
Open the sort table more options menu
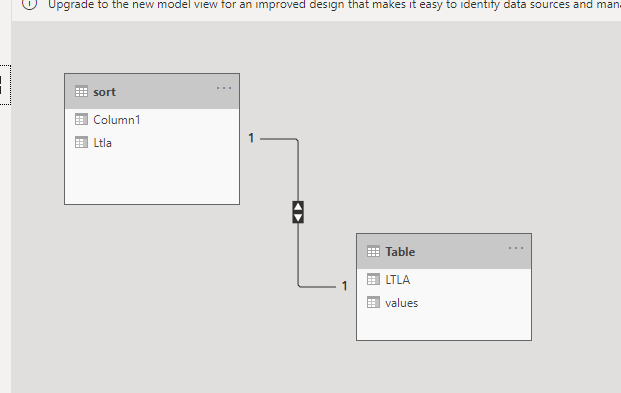coord(224,88)
